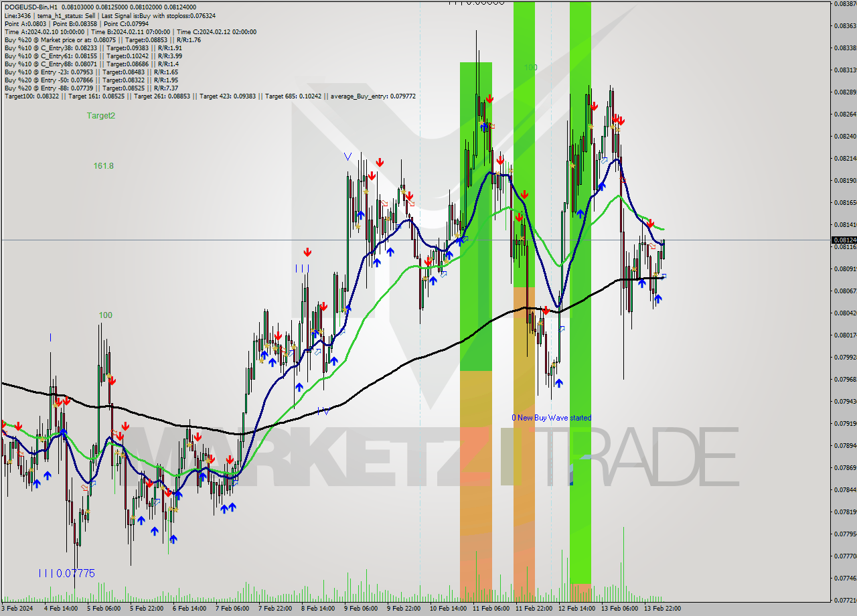The width and height of the screenshot is (857, 616).
Task: Click the '7 Feb 22:00' time axis label
Action: (275, 609)
